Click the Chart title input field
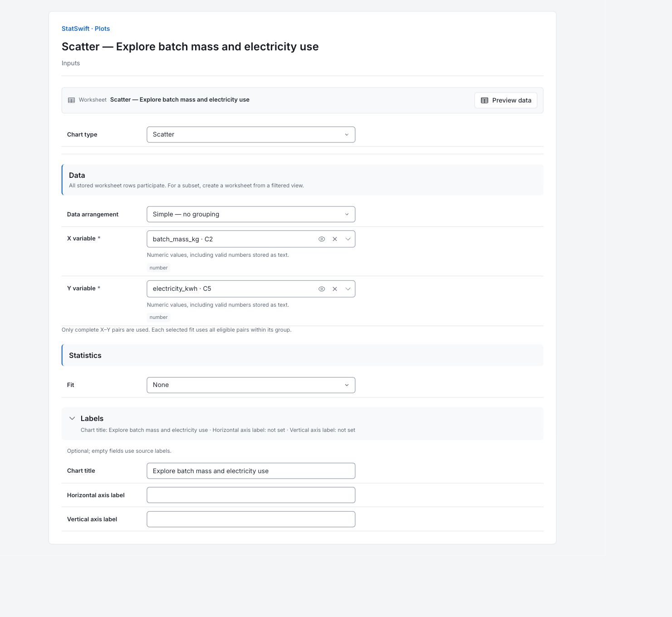The image size is (672, 617). [251, 471]
